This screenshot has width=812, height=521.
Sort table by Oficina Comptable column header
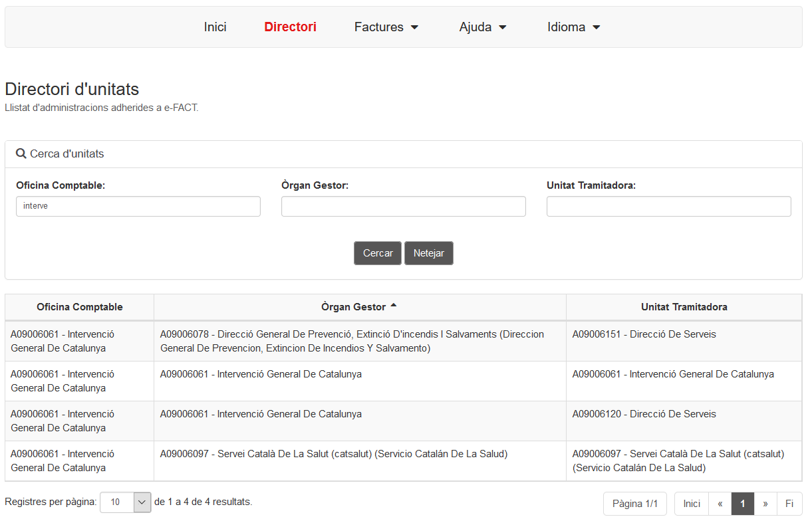pos(80,307)
